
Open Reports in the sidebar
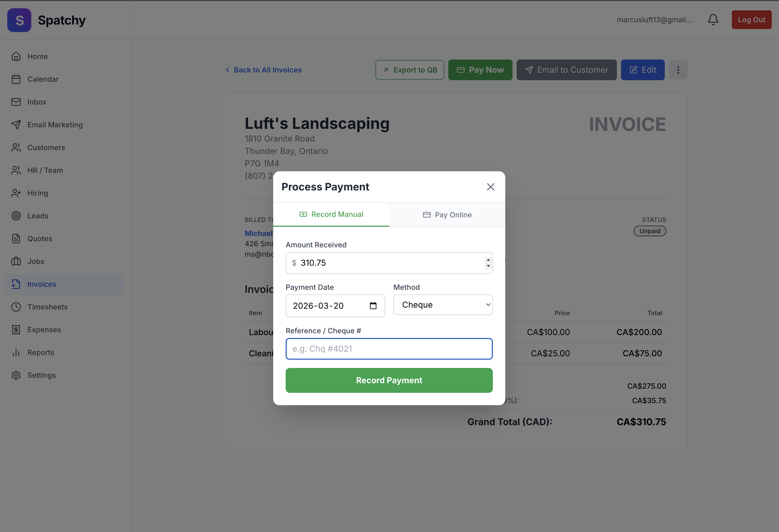point(64,352)
